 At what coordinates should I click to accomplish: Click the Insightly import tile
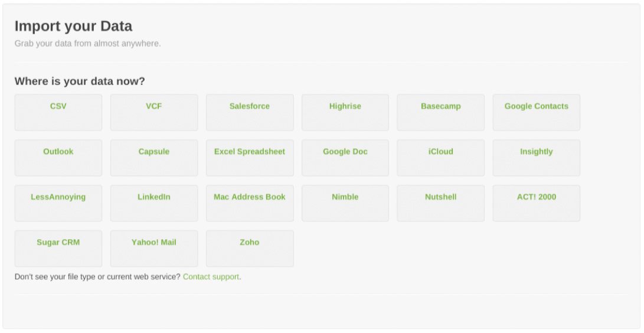pos(537,158)
